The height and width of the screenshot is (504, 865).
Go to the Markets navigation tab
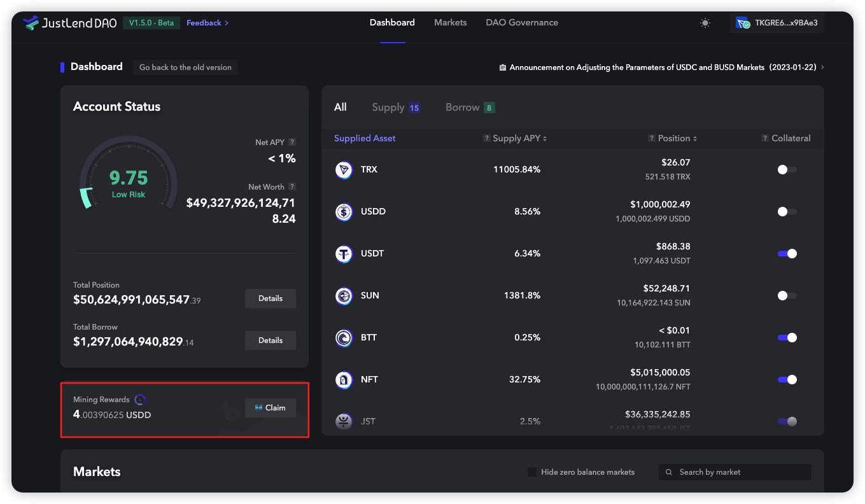[451, 23]
